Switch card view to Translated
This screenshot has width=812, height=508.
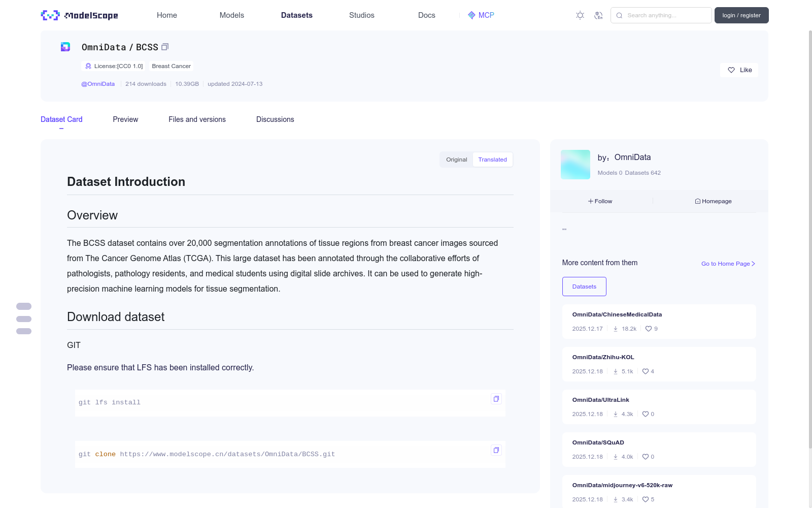coord(492,160)
